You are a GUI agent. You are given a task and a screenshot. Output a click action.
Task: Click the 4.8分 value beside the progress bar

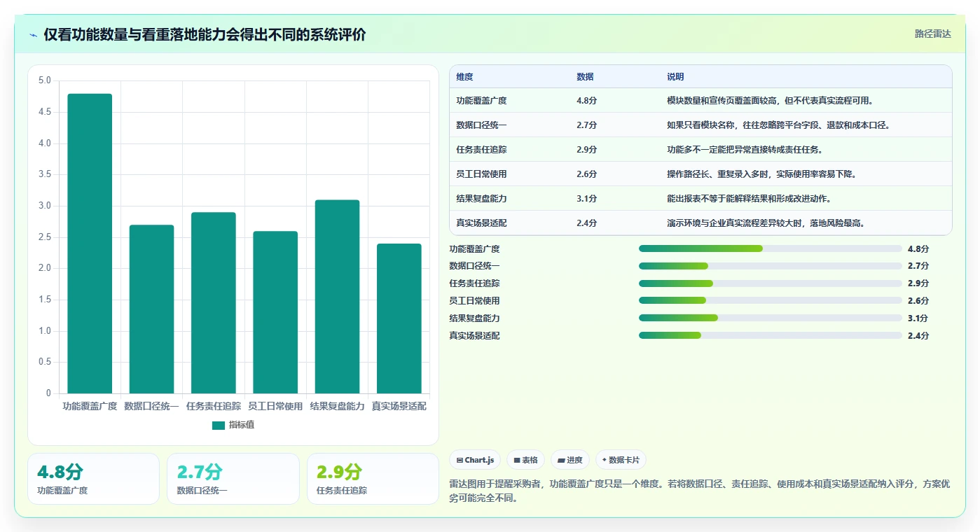coord(918,248)
